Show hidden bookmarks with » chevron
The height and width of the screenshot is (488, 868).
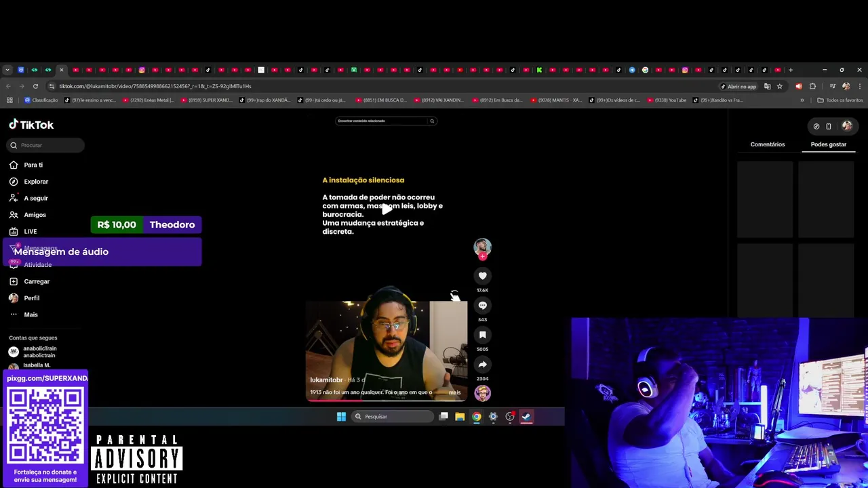(802, 100)
